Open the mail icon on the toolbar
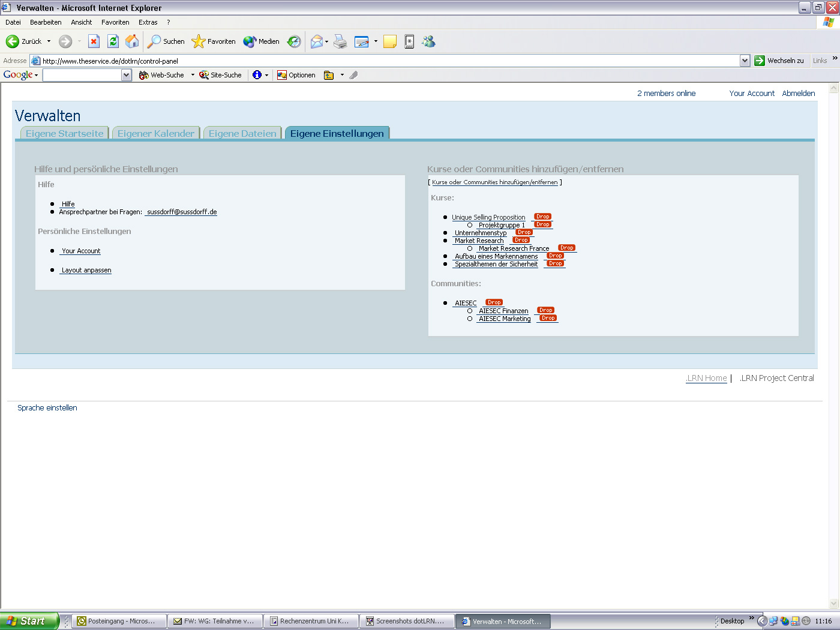This screenshot has height=630, width=840. point(317,41)
